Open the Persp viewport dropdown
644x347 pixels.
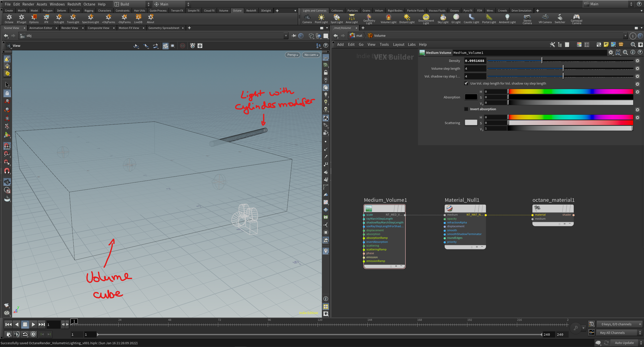tap(292, 55)
